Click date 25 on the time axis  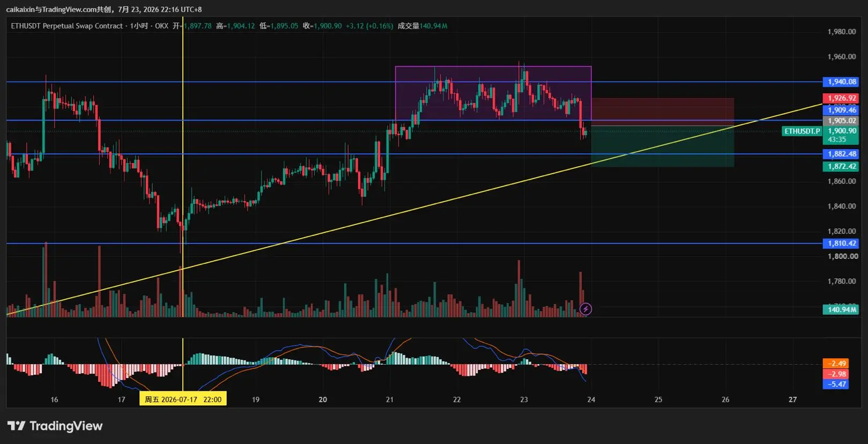pyautogui.click(x=658, y=399)
